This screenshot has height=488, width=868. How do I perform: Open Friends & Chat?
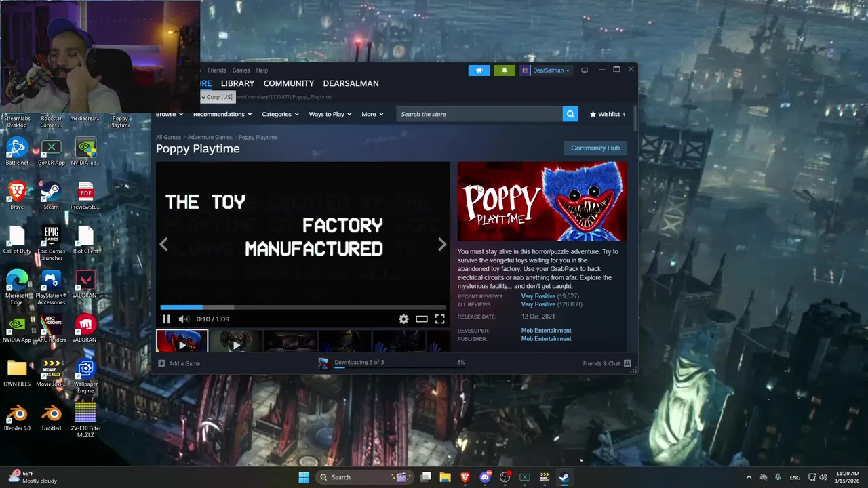(x=607, y=363)
